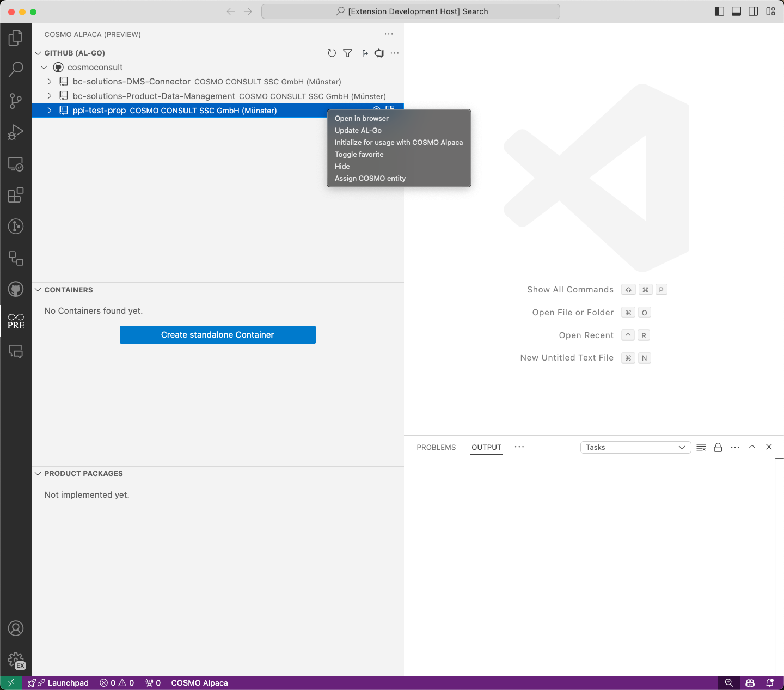Toggle the bottom panel layout button
Image resolution: width=784 pixels, height=690 pixels.
click(736, 11)
